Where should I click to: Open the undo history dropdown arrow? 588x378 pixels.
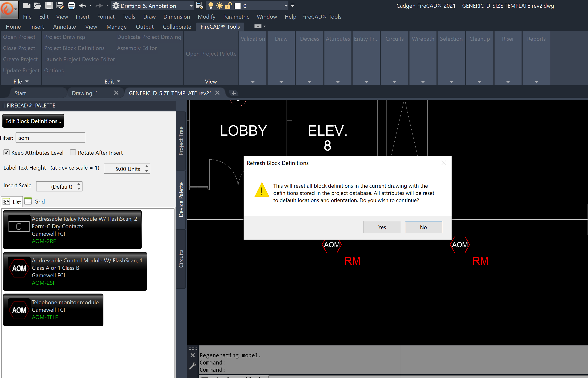click(90, 6)
